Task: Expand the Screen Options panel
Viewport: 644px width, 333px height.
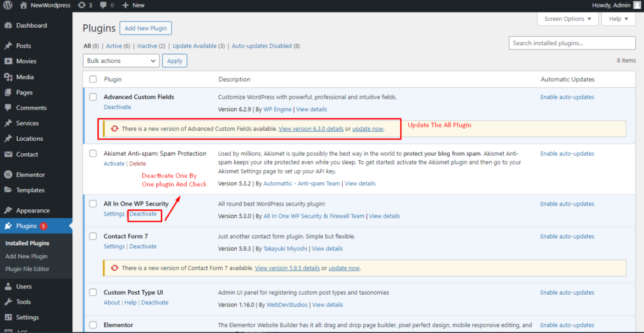Action: coord(568,19)
